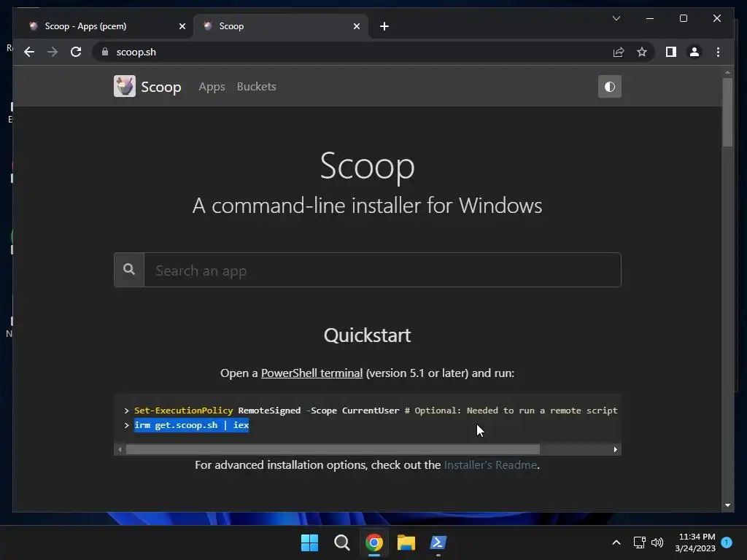The height and width of the screenshot is (560, 747).
Task: Focus the 'Search an app' input field
Action: 382,270
